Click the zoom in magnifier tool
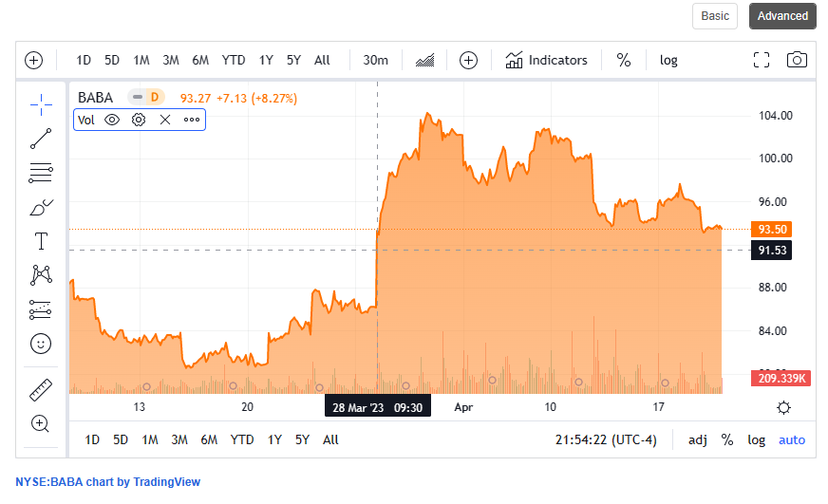Viewport: 828px width, 504px height. click(41, 423)
